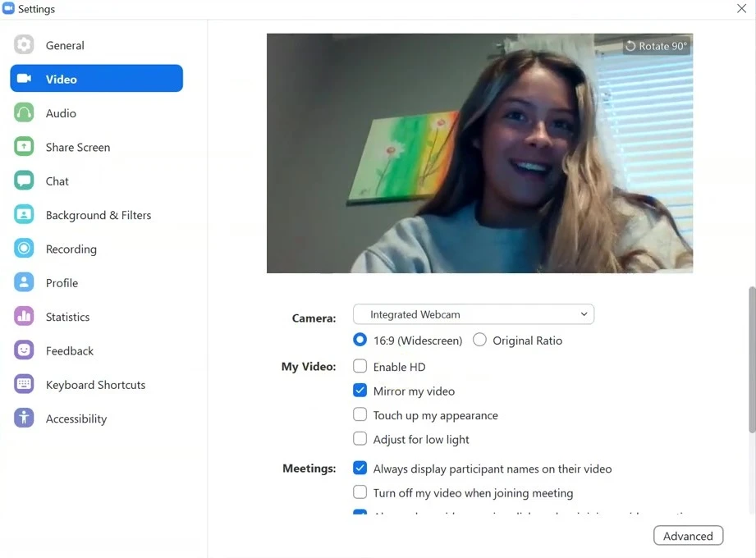The width and height of the screenshot is (756, 558).
Task: Click the Audio headphones icon
Action: tap(24, 112)
